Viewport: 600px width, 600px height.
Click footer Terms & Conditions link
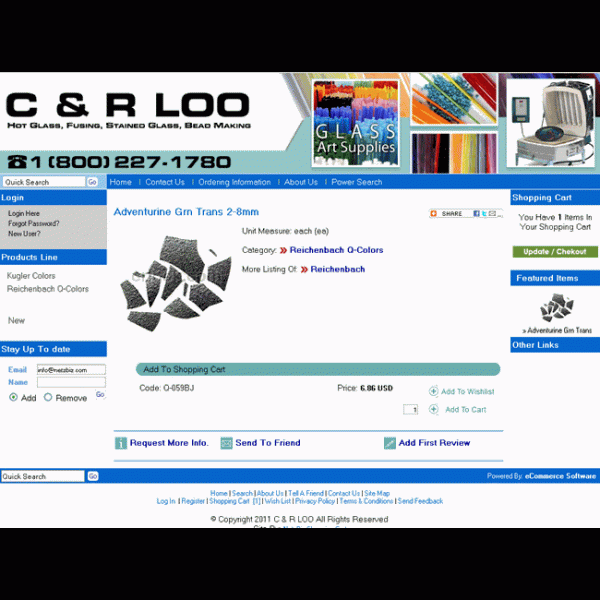[366, 501]
